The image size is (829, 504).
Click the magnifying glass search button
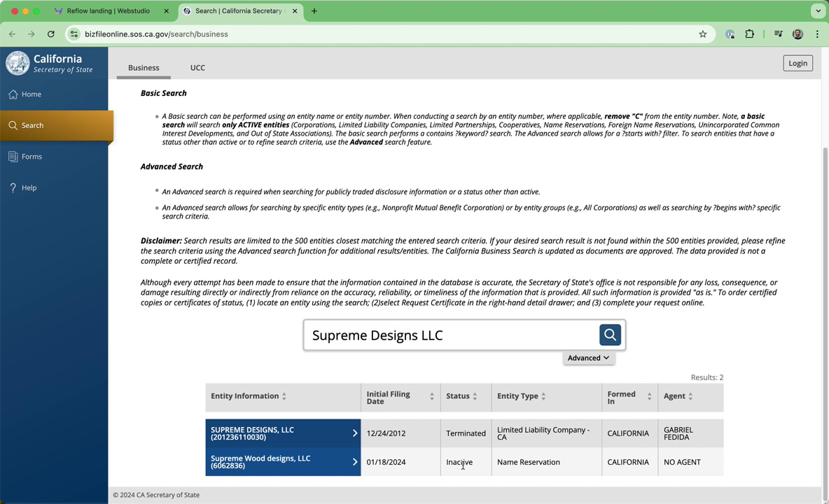point(610,335)
